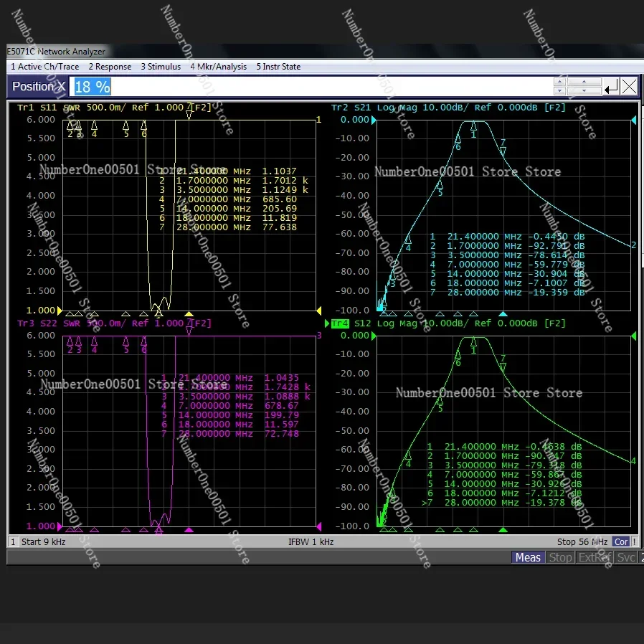This screenshot has height=644, width=644.
Task: Click marker 2 on the Tr1 S11 plot
Action: [x=70, y=128]
